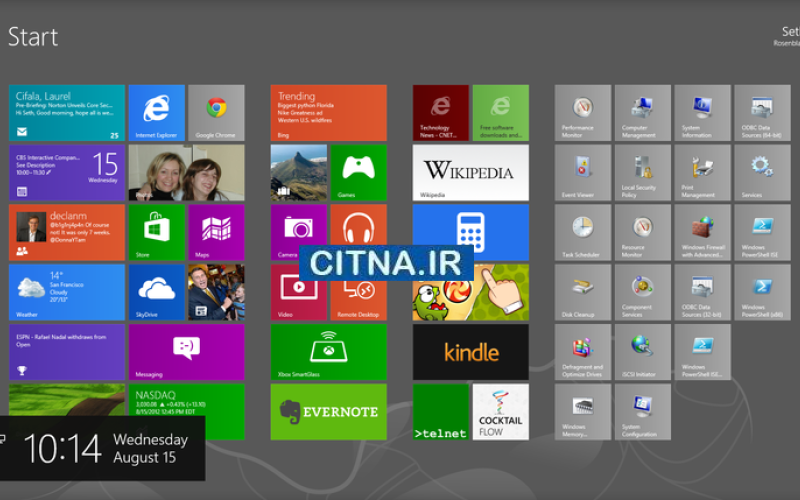
Task: Open the Disk Cleanup tile
Action: tap(582, 292)
